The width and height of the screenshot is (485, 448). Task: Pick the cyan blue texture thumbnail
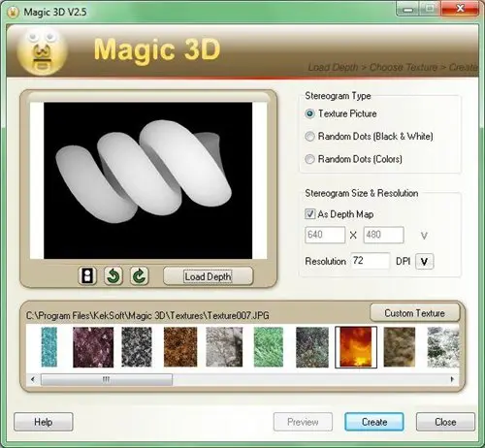pos(49,347)
